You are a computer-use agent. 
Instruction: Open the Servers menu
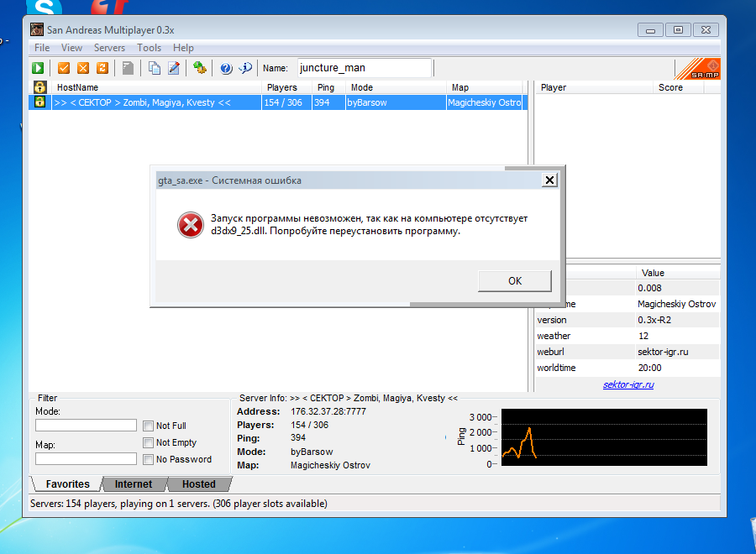pyautogui.click(x=109, y=48)
